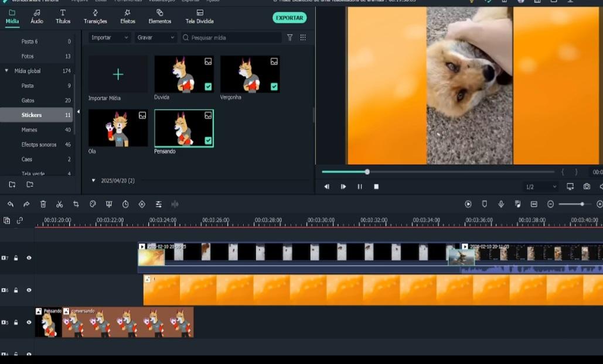Click the timeline zoom slider handle
The image size is (603, 364).
tap(582, 204)
